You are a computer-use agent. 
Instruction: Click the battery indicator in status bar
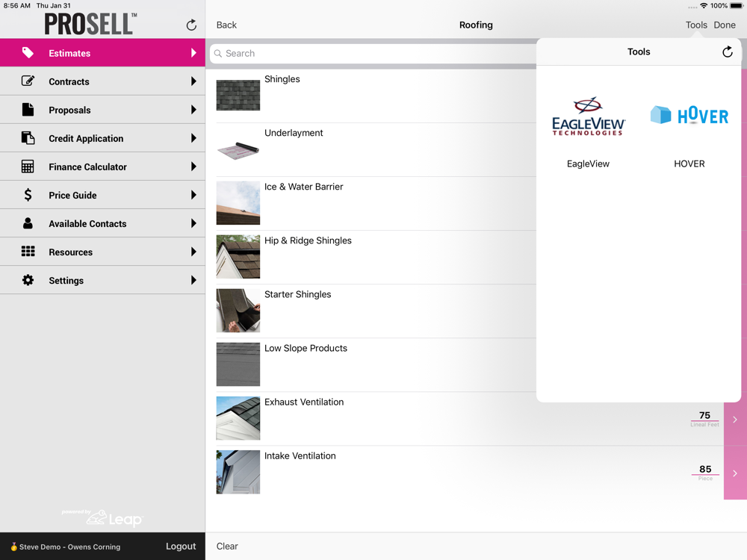(737, 6)
